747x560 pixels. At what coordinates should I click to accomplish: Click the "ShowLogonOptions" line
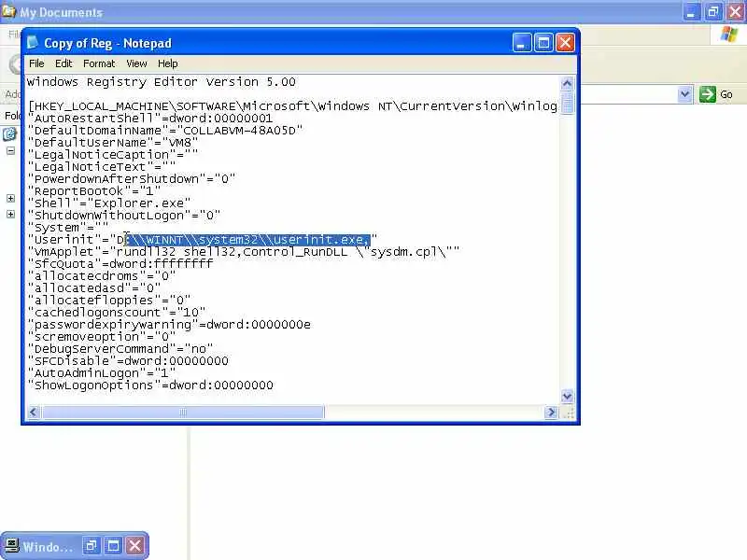150,385
